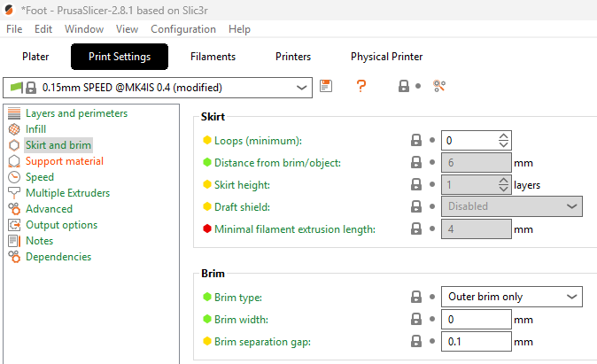Image resolution: width=597 pixels, height=364 pixels.
Task: Switch to the Physical Printer tab
Action: 386,57
